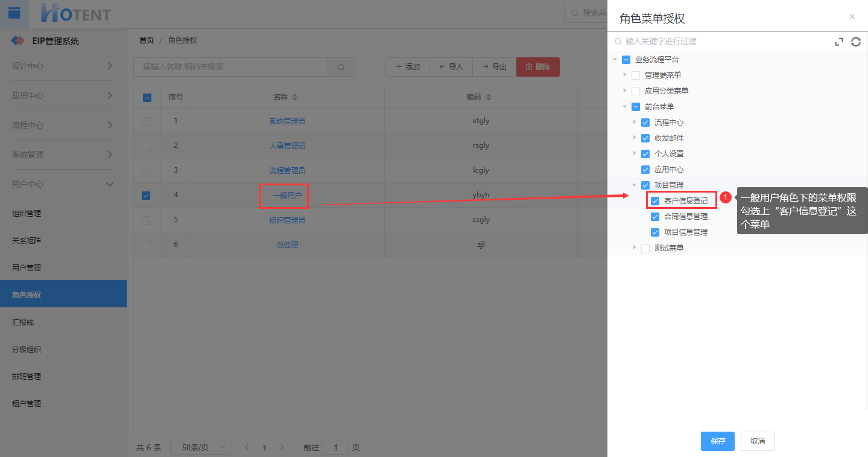The image size is (868, 457).
Task: Click the hamburger menu icon top-left
Action: click(14, 13)
